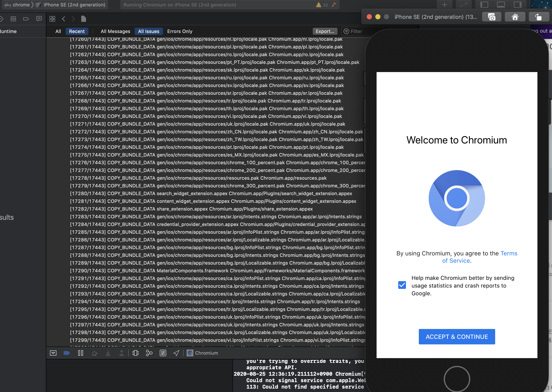Screen dimensions: 552x392
Task: Click the simulator rotate device icon
Action: (x=538, y=17)
